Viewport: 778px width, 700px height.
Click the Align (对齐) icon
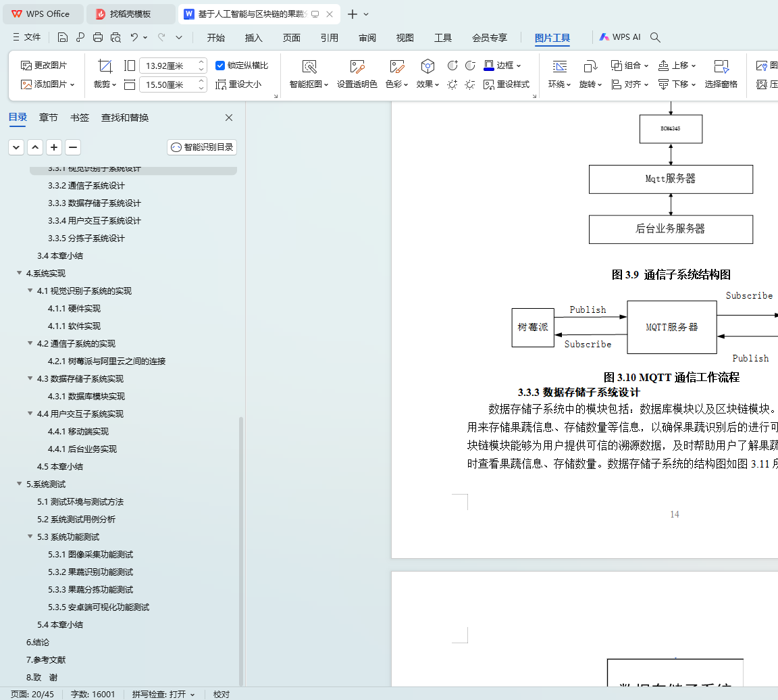click(x=629, y=84)
